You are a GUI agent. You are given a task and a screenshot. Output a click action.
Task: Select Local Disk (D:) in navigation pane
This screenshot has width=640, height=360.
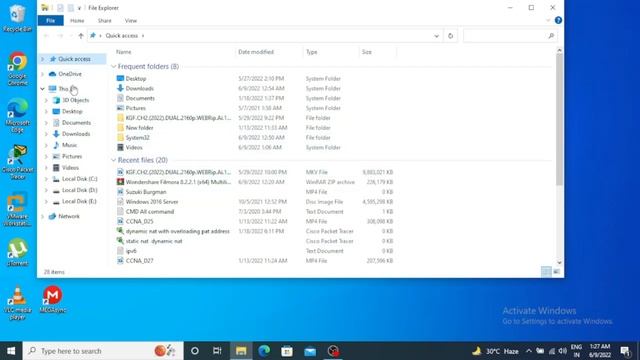pos(80,190)
